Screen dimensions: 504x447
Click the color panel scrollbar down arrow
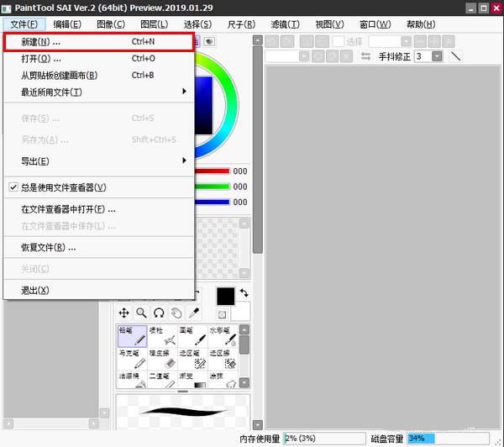coord(258,425)
